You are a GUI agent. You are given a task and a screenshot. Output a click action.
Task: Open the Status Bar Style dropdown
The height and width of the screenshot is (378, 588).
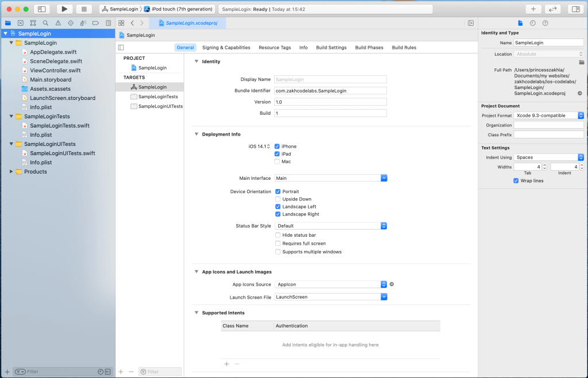pos(384,226)
